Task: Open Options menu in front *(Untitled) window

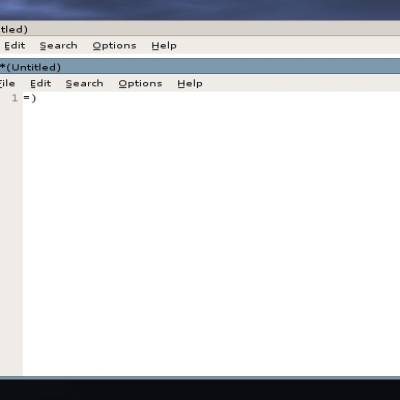Action: click(x=140, y=83)
